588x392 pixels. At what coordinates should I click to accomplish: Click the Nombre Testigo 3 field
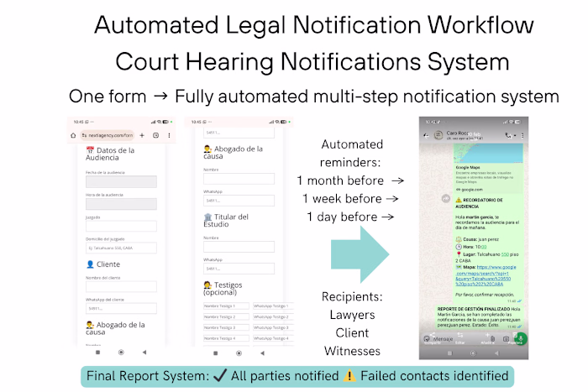[226, 327]
